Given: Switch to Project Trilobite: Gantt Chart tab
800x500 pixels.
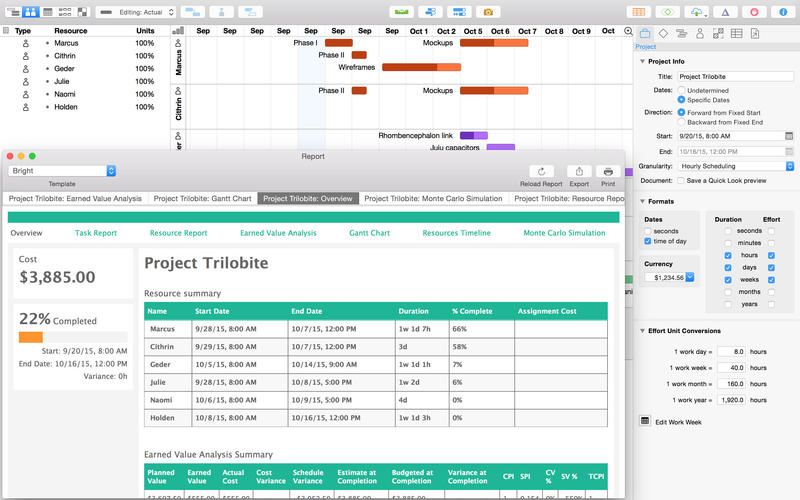Looking at the screenshot, I should coord(202,199).
